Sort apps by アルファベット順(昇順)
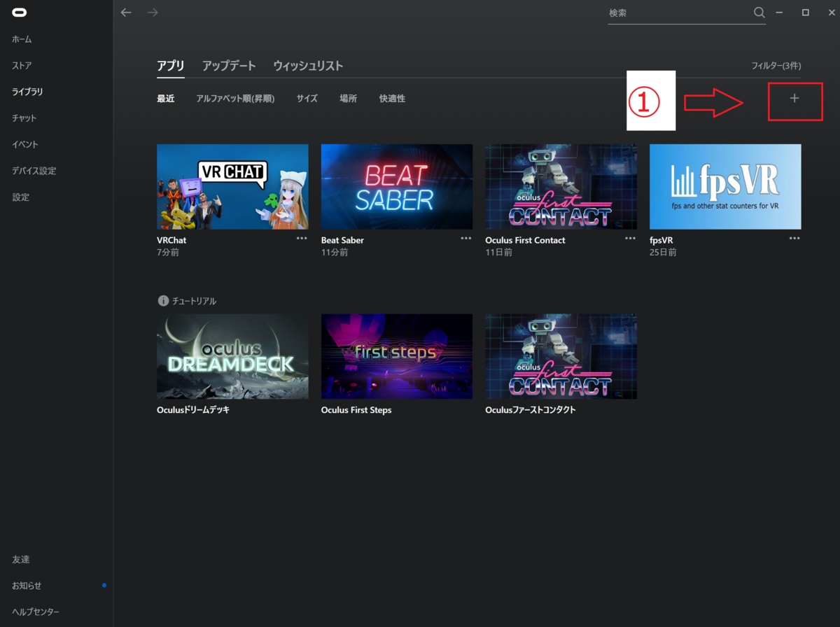 tap(235, 99)
